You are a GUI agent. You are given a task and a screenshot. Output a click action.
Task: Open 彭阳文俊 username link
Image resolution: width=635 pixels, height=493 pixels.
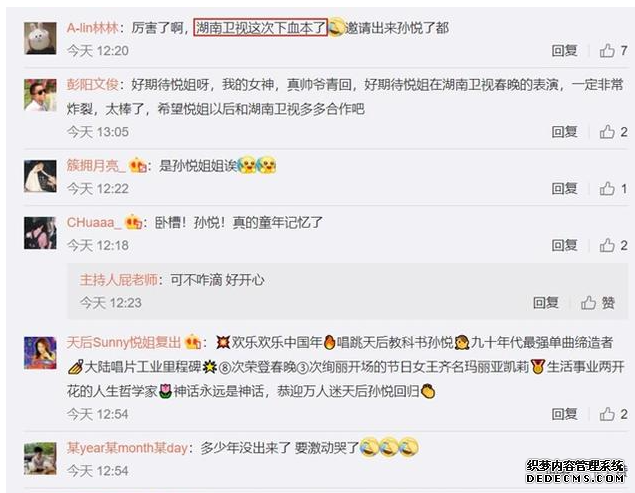pos(93,85)
